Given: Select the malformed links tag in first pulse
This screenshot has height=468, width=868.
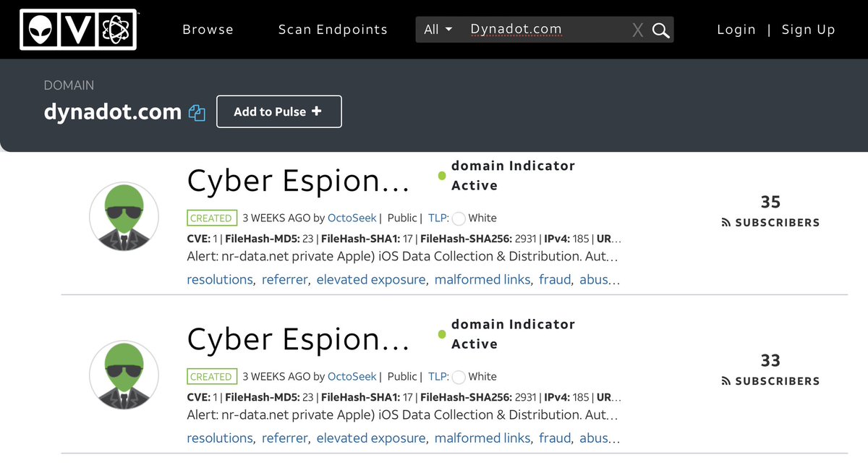Looking at the screenshot, I should pyautogui.click(x=482, y=279).
